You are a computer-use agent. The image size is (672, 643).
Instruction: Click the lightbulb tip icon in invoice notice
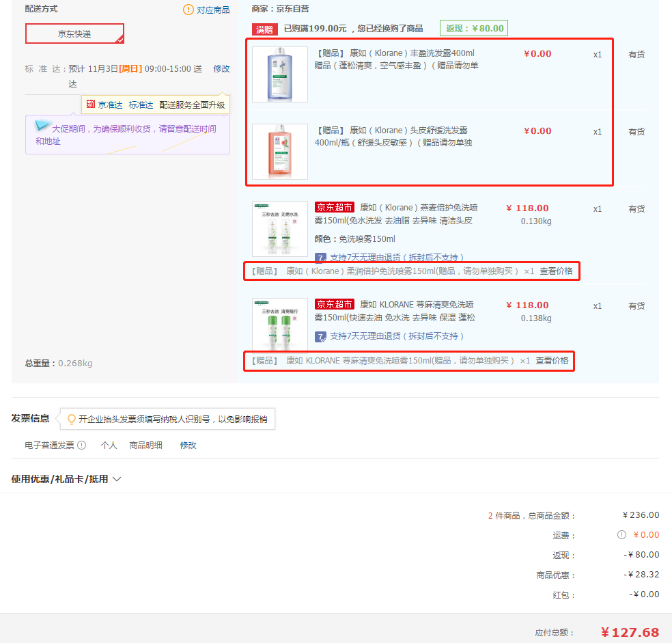click(x=72, y=419)
